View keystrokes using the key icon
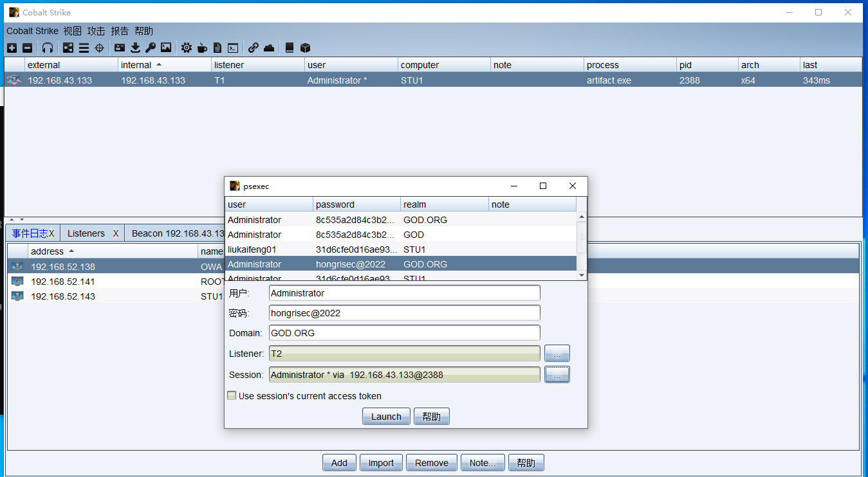This screenshot has width=868, height=477. point(151,48)
